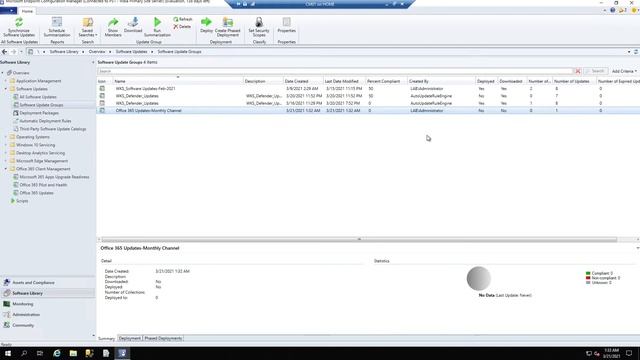This screenshot has width=640, height=360.
Task: Click Create Phased Deployment icon
Action: (228, 22)
